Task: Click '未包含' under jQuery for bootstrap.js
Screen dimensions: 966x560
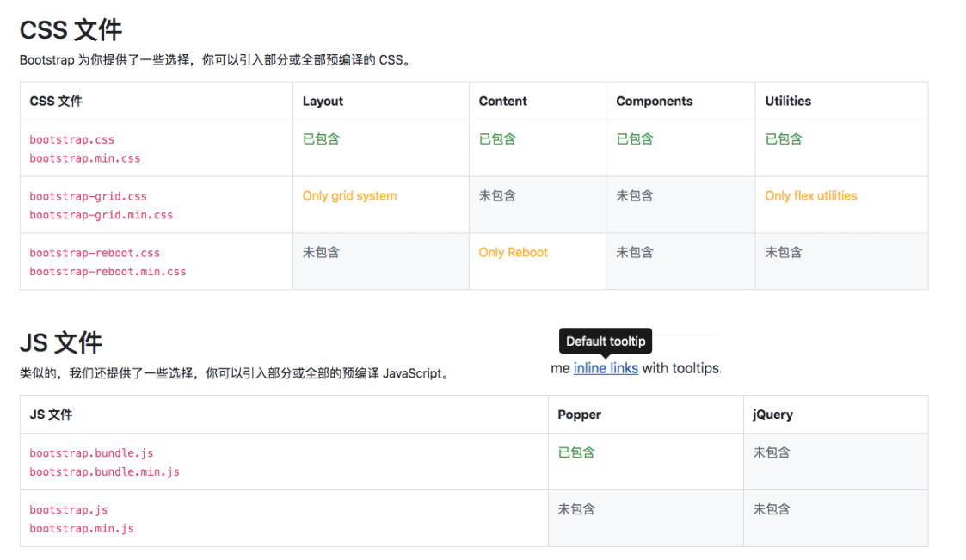Action: (772, 509)
